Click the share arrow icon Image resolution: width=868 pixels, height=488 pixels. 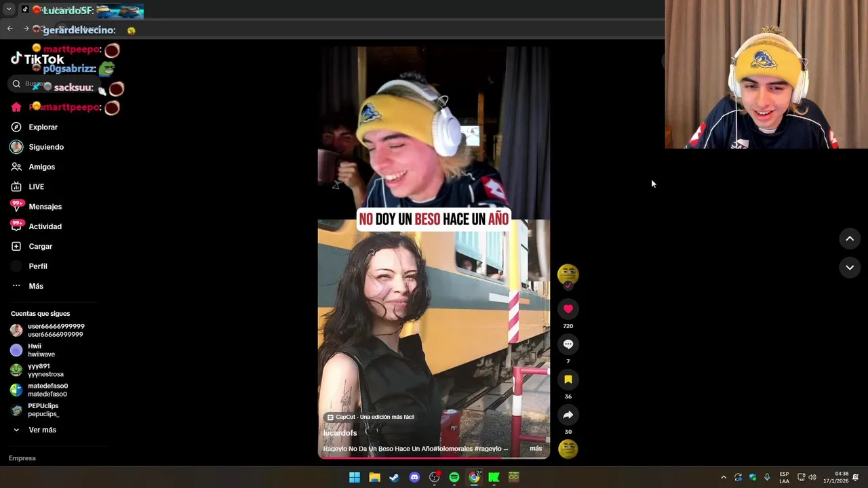coord(568,415)
